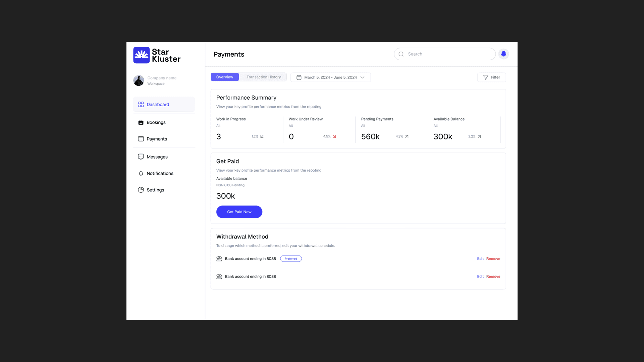644x362 pixels.
Task: Switch to the Transaction History tab
Action: pos(264,77)
